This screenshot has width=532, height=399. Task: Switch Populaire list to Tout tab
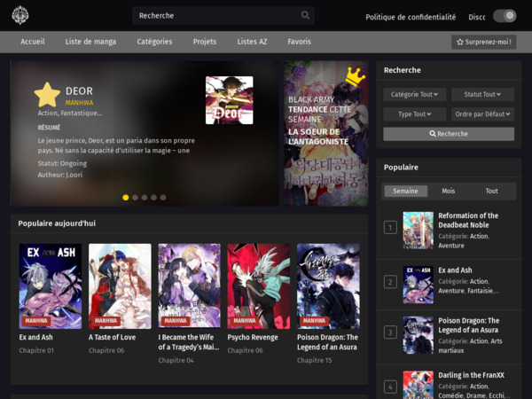point(491,191)
